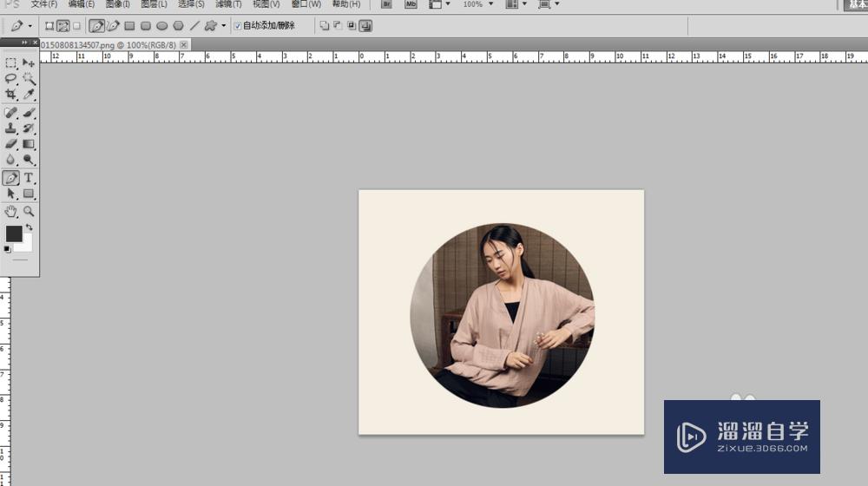
Task: Select the Horizontal Type tool
Action: pyautogui.click(x=29, y=178)
